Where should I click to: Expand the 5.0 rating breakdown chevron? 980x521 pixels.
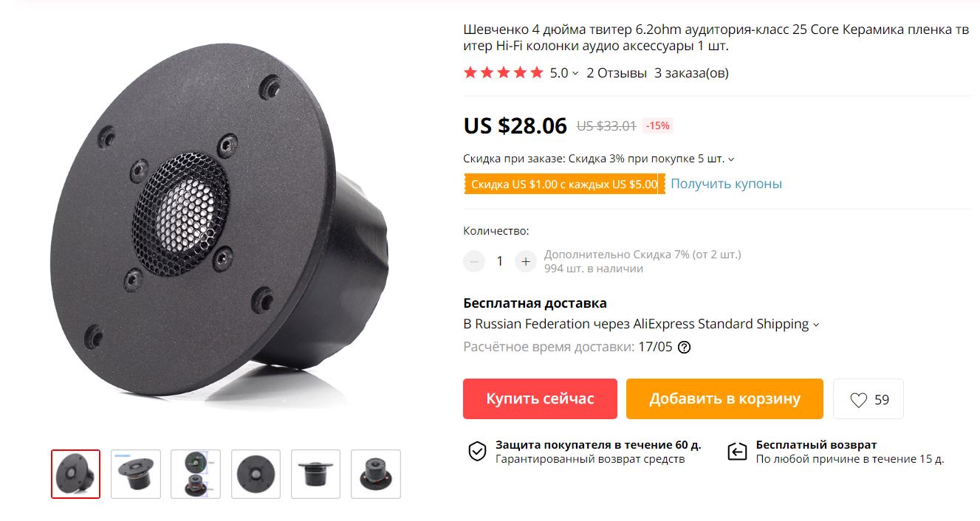(x=575, y=73)
